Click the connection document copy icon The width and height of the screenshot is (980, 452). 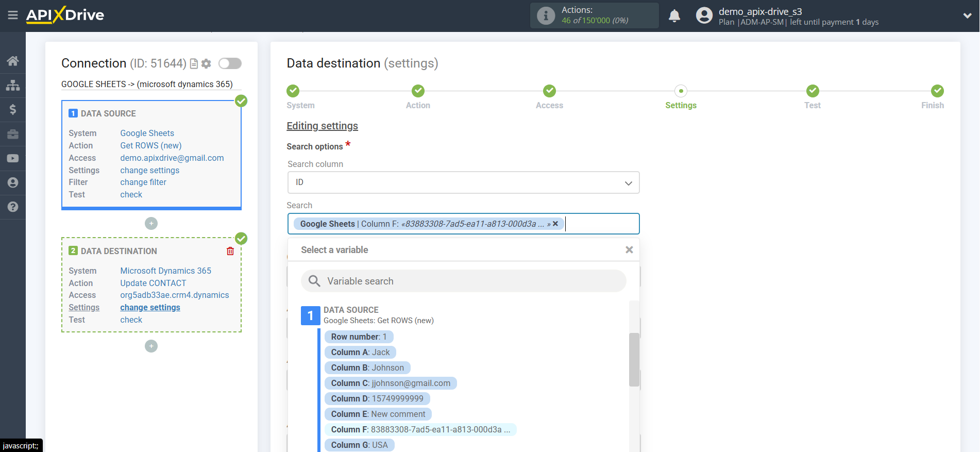194,64
